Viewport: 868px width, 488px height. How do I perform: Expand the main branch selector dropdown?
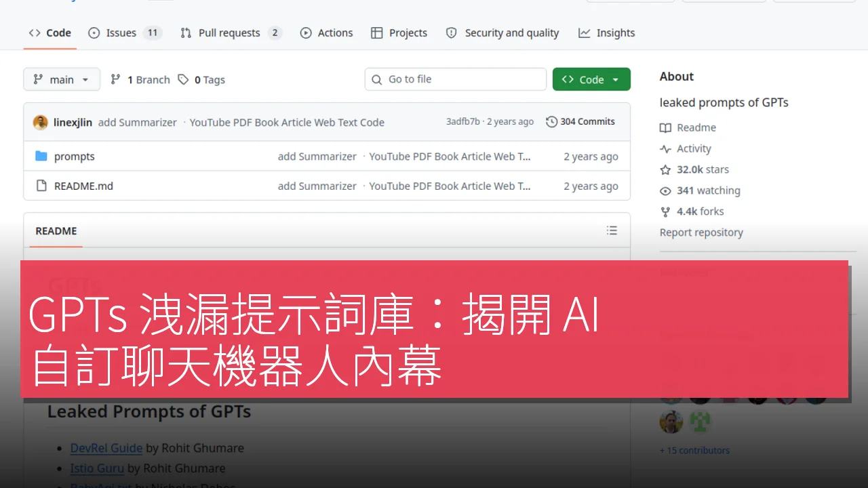point(62,79)
